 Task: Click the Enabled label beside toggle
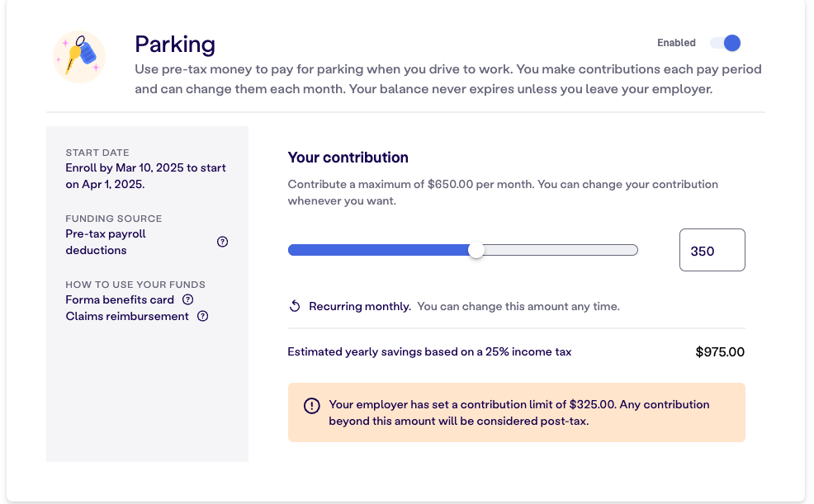(x=676, y=43)
